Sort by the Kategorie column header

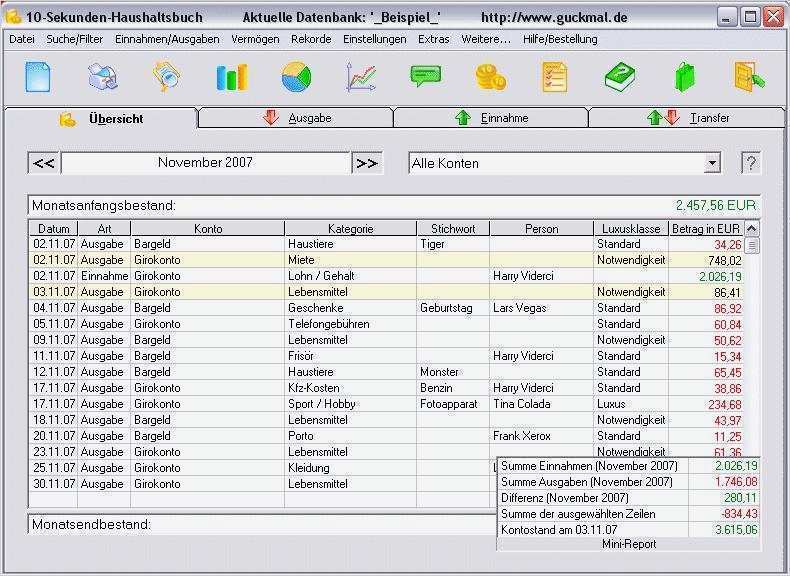point(351,229)
